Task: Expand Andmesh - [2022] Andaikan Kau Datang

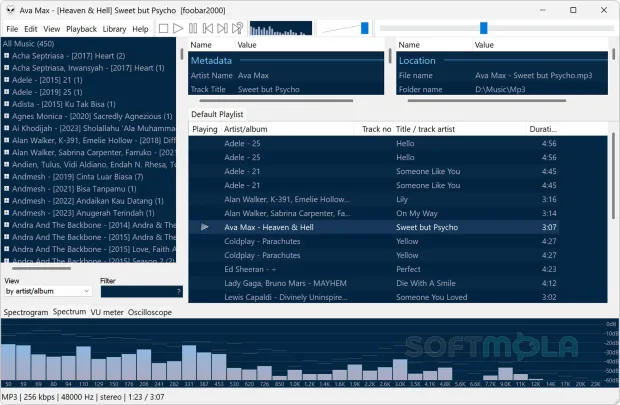Action: (x=6, y=201)
